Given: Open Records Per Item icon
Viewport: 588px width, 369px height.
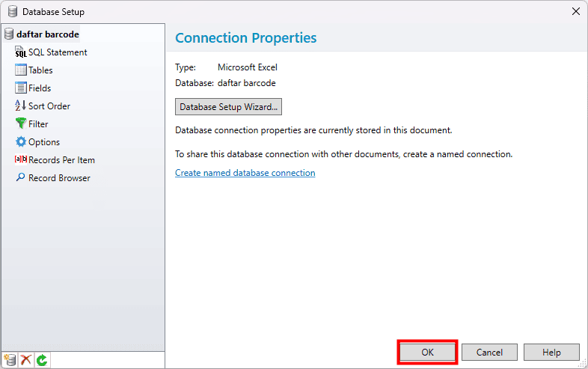Looking at the screenshot, I should click(x=21, y=159).
